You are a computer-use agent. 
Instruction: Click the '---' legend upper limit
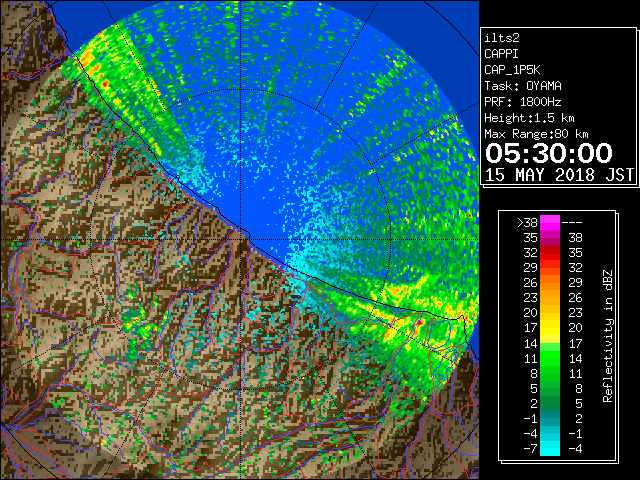click(572, 223)
